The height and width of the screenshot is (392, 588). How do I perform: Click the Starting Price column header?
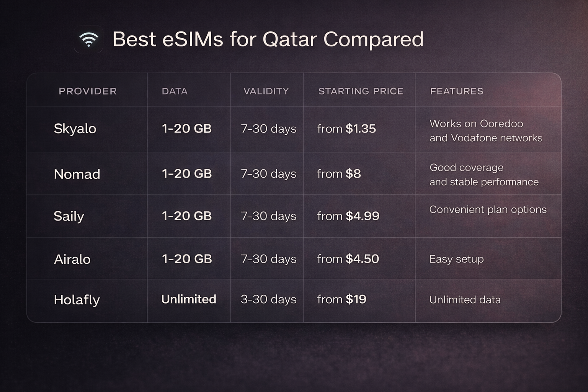(x=361, y=91)
